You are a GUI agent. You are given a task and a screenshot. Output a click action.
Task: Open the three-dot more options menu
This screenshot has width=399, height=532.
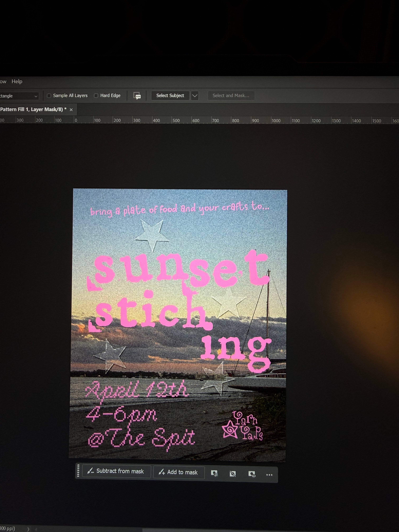(x=269, y=475)
